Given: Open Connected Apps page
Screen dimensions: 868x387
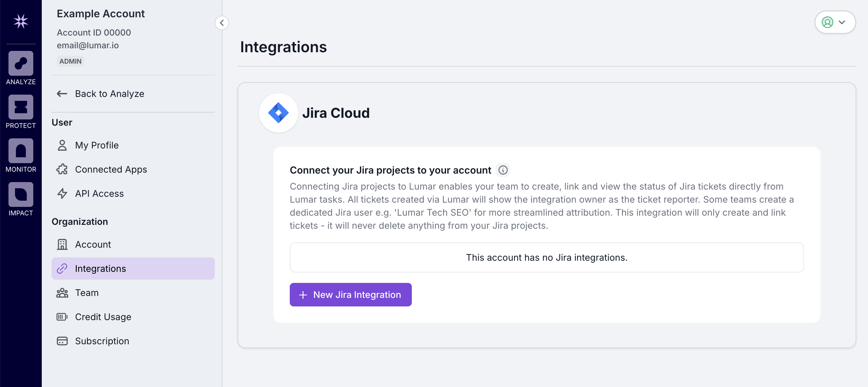Looking at the screenshot, I should coord(111,169).
